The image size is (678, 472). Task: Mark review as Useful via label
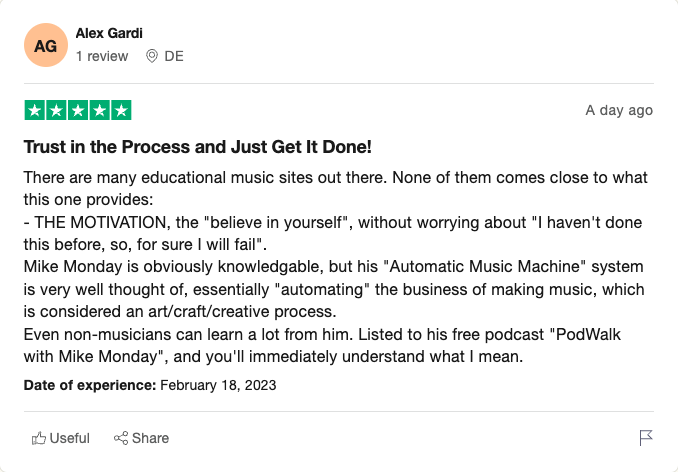(70, 438)
